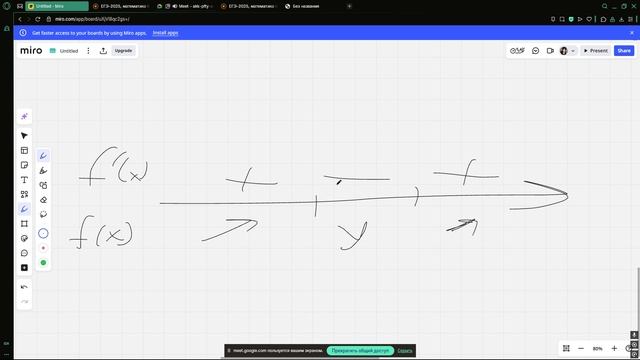Select the Pen tool in main toolbar
This screenshot has height=360, width=640.
point(24,209)
